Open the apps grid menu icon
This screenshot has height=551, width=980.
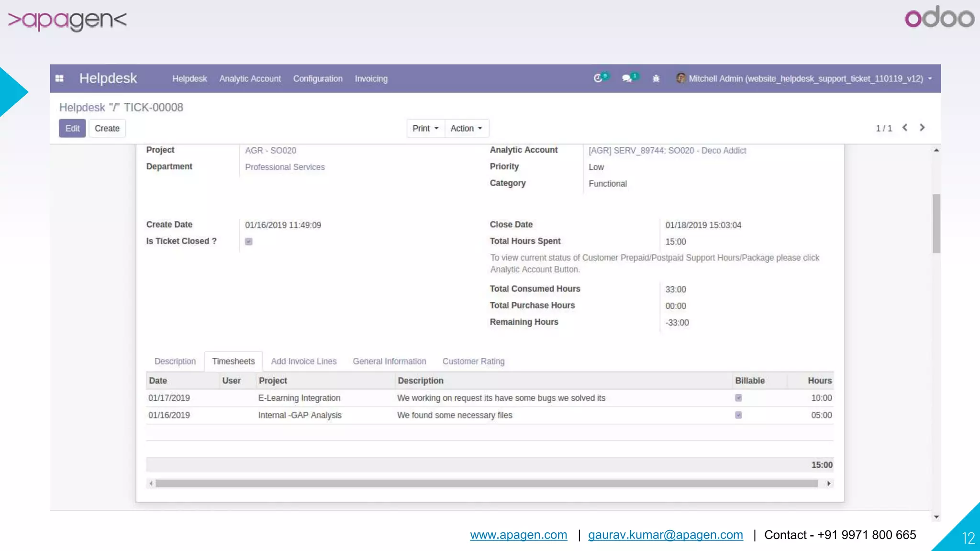59,78
